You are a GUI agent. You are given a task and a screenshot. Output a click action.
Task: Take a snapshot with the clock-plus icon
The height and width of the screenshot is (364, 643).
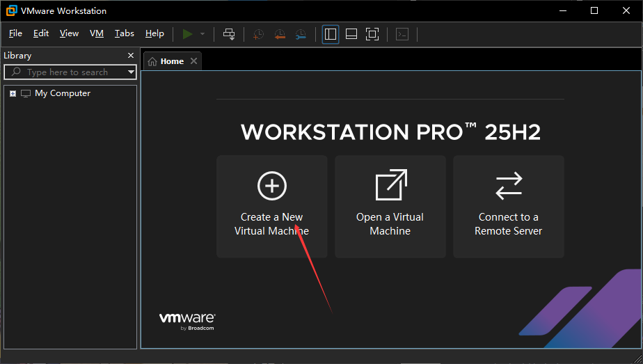point(258,34)
